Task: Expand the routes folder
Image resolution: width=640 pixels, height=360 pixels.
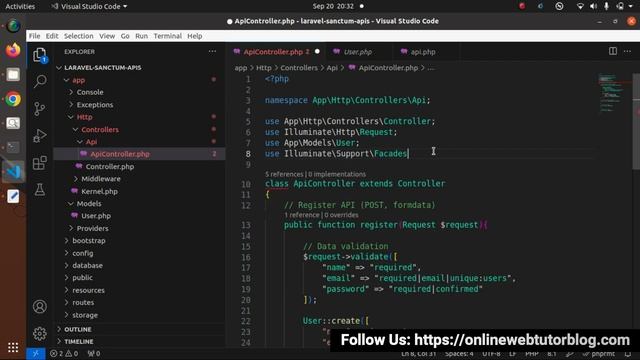Action: point(83,303)
